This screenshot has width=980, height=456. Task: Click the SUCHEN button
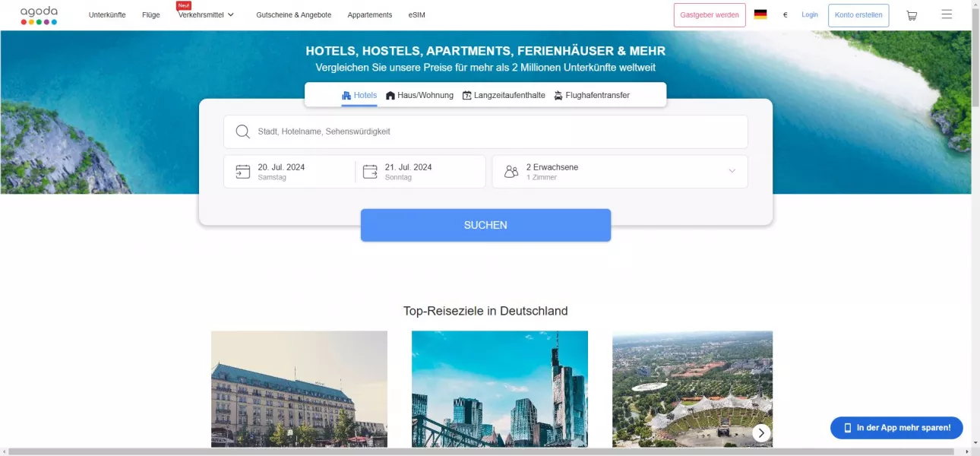485,225
